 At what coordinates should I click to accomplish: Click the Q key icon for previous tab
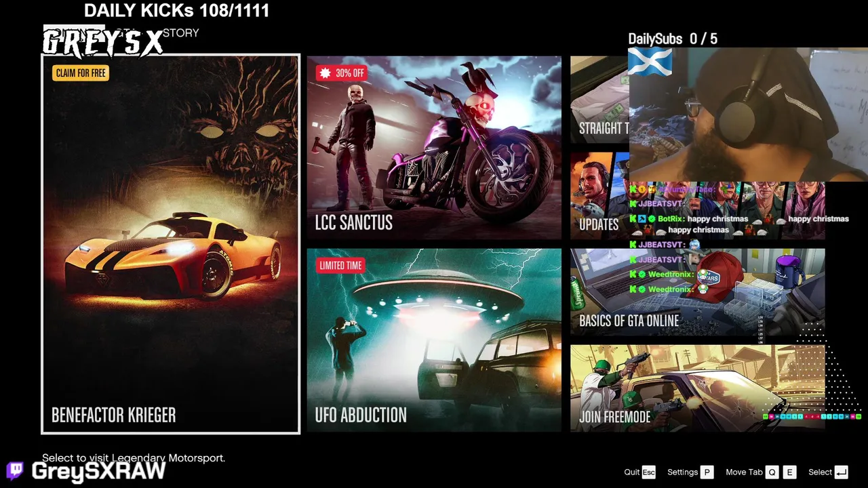(x=772, y=472)
